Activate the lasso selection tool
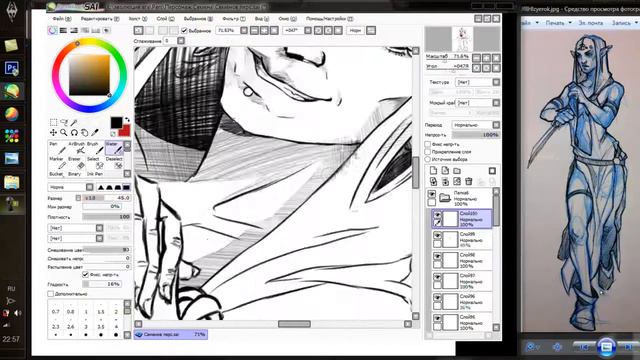Screen dimensions: 640x360 pyautogui.click(x=64, y=122)
